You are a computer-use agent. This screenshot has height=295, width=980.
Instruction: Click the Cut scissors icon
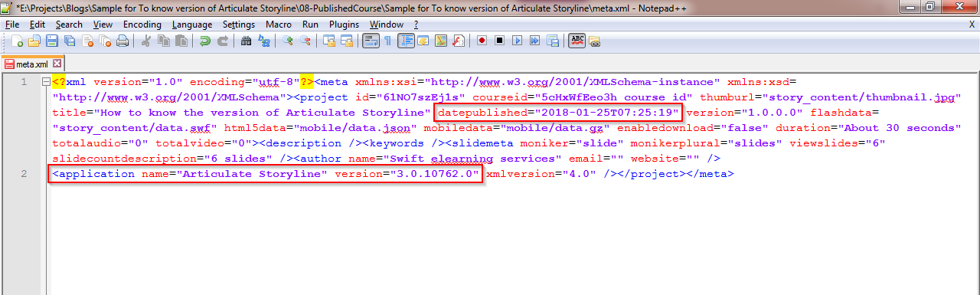(145, 40)
